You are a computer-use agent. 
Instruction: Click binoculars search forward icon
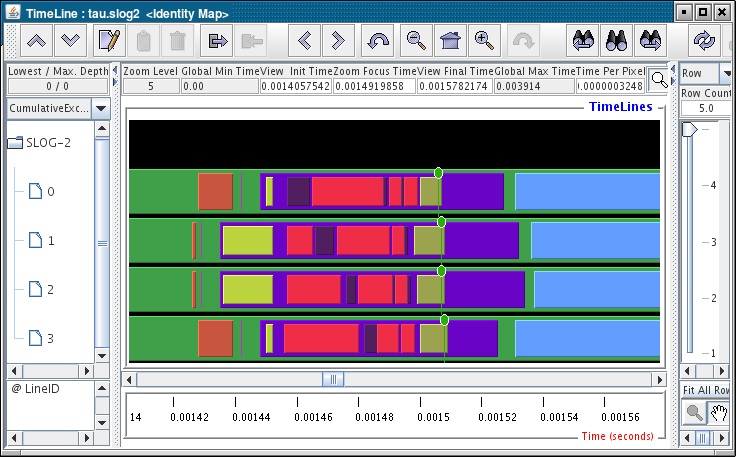(650, 41)
